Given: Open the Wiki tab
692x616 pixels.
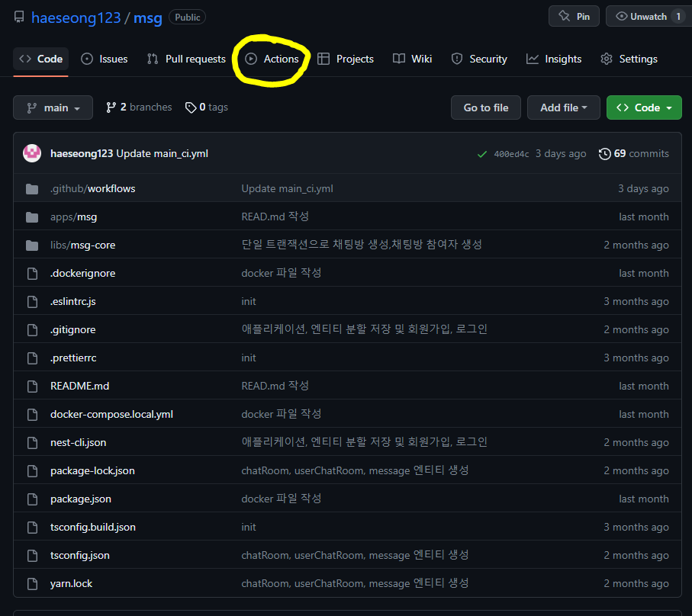Looking at the screenshot, I should click(x=412, y=59).
